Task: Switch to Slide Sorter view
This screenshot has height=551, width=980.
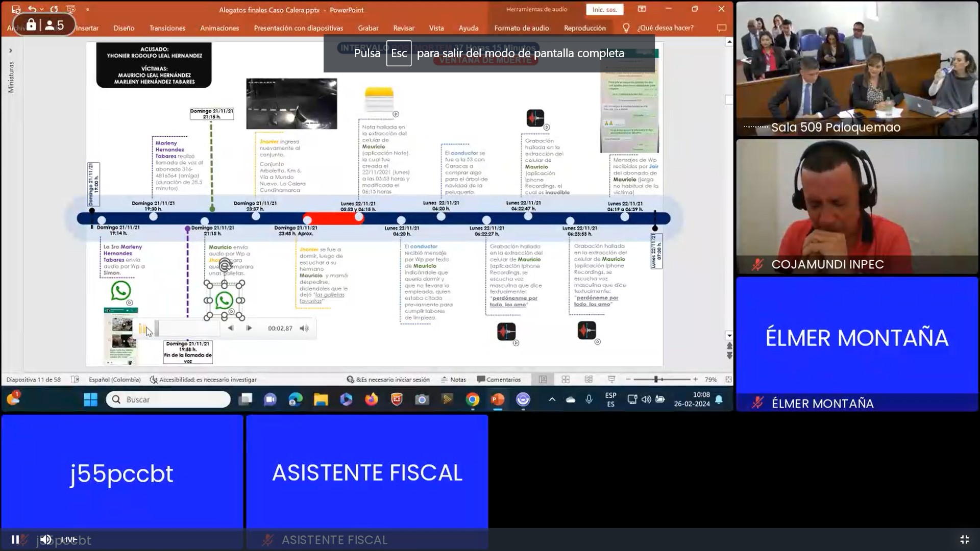Action: [566, 380]
